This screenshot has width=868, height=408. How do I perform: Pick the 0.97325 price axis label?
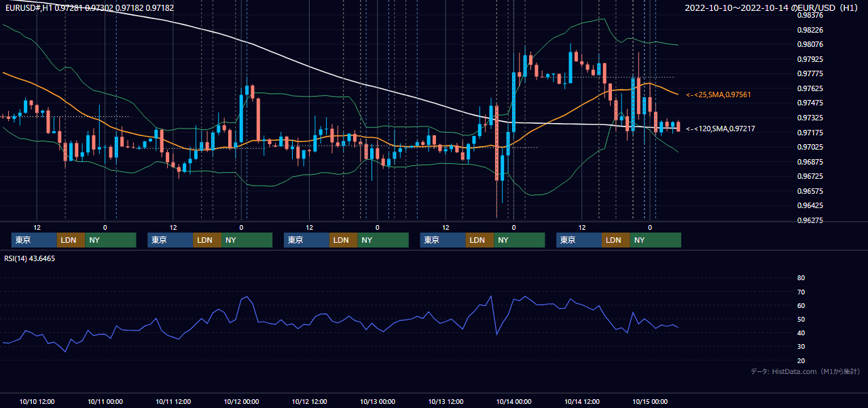point(810,118)
